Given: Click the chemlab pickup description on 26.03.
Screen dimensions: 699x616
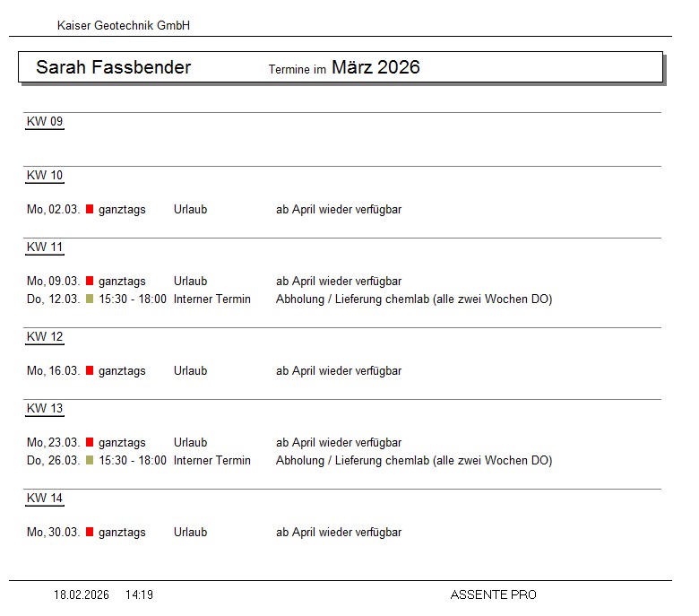Looking at the screenshot, I should [413, 461].
